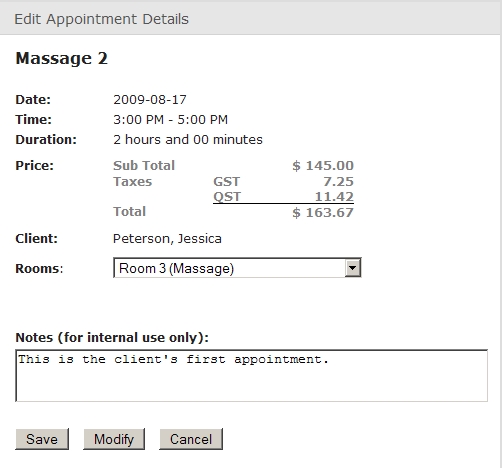Viewport: 502px width, 468px height.
Task: Click the time value 3:00 PM - 5:00 PM
Action: (x=170, y=120)
